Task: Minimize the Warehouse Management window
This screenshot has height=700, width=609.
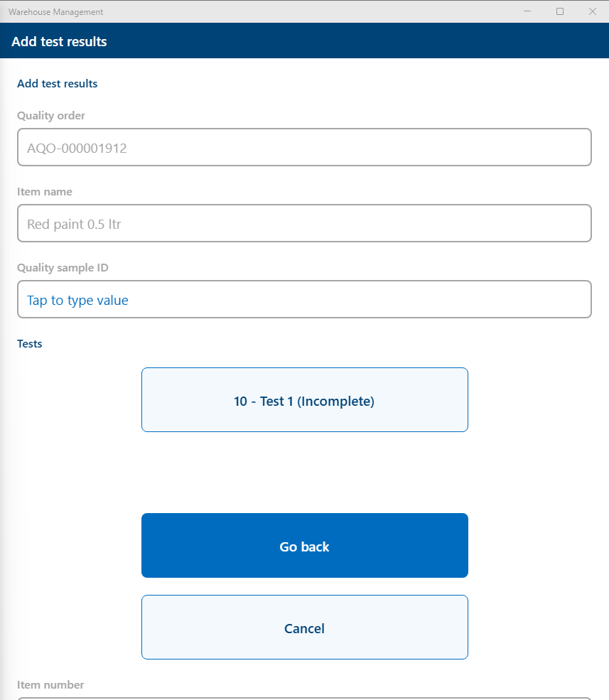Action: point(528,11)
